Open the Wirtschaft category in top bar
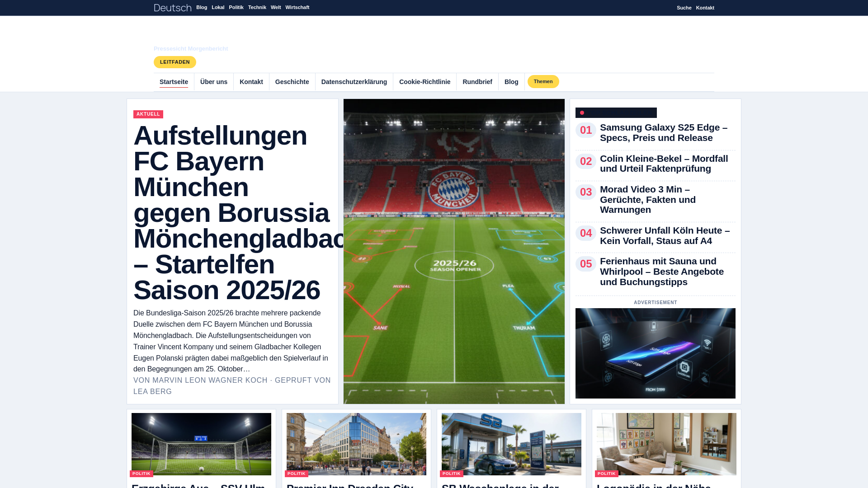 (x=297, y=8)
